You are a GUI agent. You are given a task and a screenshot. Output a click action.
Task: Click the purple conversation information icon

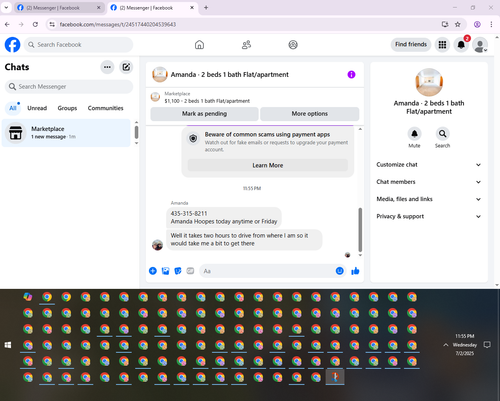(351, 74)
